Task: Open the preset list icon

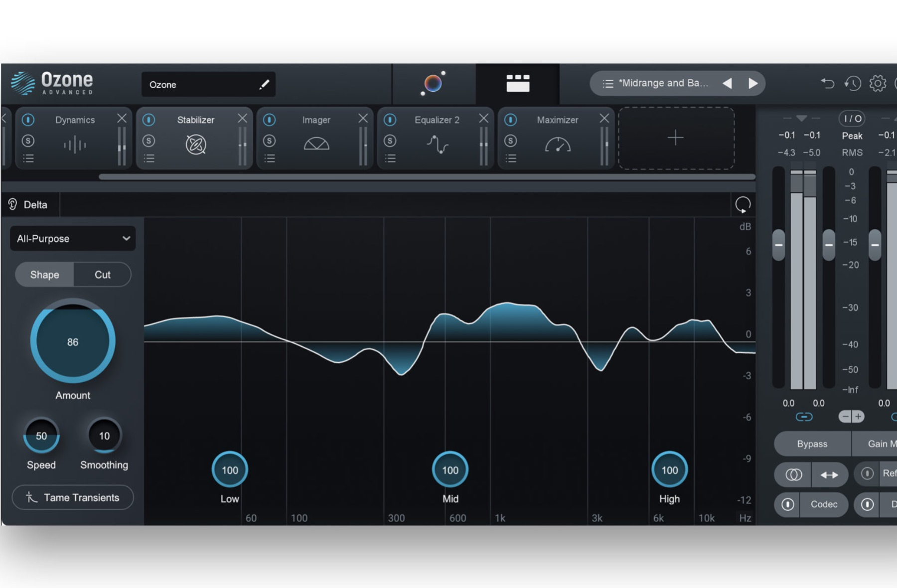Action: pos(607,83)
